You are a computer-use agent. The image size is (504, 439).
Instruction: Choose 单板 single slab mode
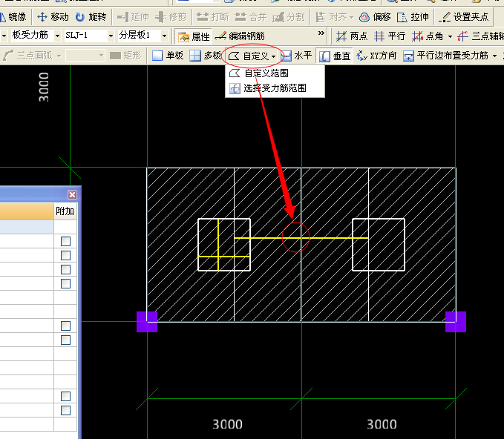click(168, 56)
